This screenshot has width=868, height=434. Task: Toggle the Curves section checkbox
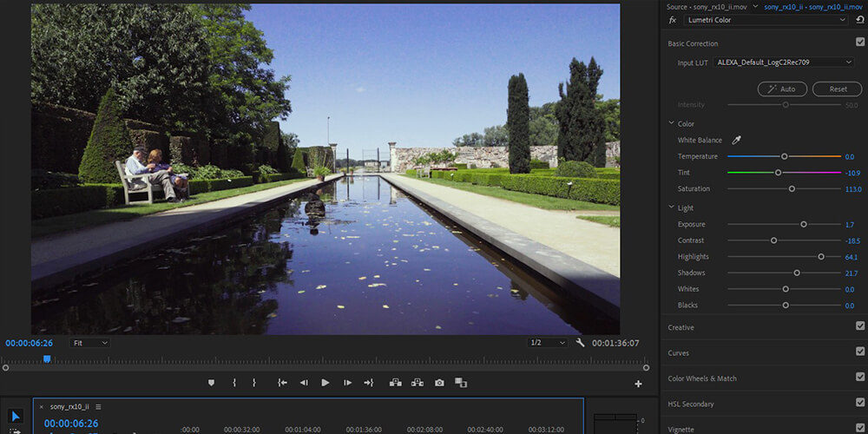(859, 352)
